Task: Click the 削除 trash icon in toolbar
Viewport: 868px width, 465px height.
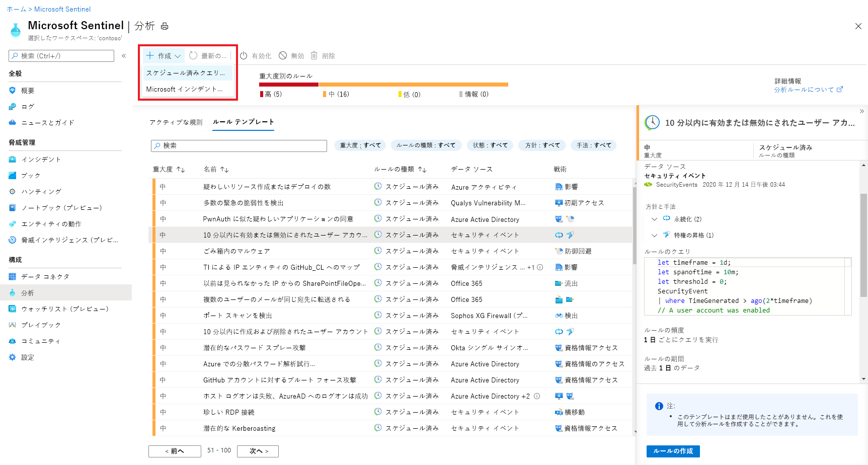Action: (314, 56)
